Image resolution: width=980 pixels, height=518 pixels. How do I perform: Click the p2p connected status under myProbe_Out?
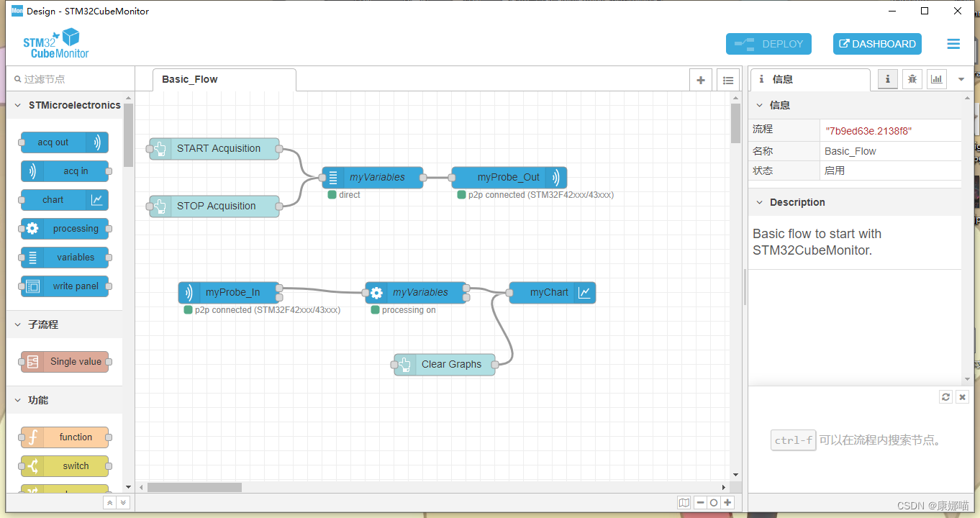point(541,195)
